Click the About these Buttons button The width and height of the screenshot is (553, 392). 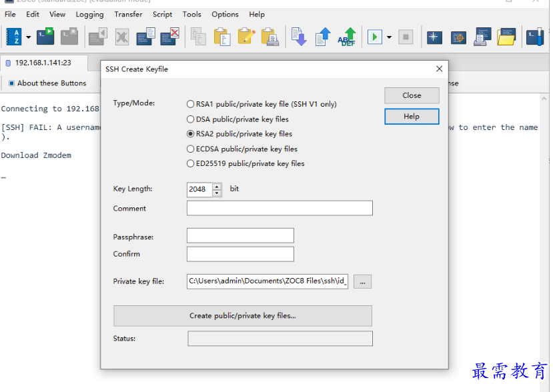[x=47, y=83]
